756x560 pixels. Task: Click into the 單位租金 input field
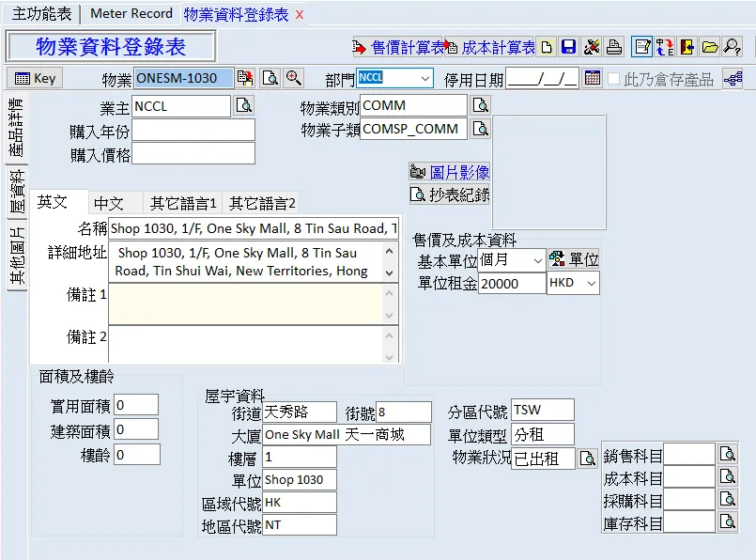[x=511, y=283]
